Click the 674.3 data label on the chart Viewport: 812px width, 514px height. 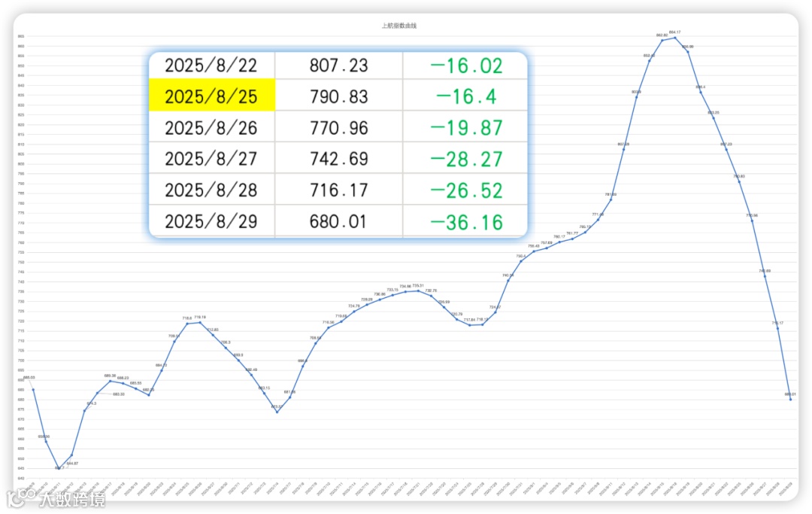91,403
